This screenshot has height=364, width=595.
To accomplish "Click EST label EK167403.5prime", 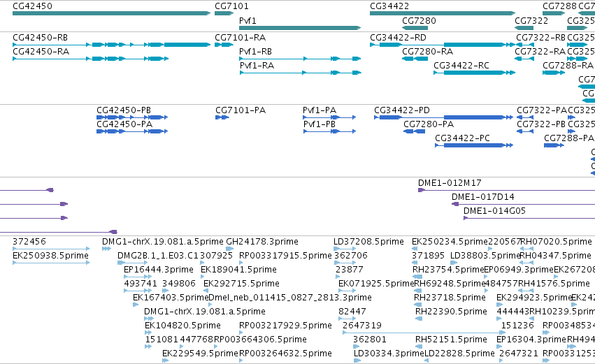I will (x=171, y=298).
